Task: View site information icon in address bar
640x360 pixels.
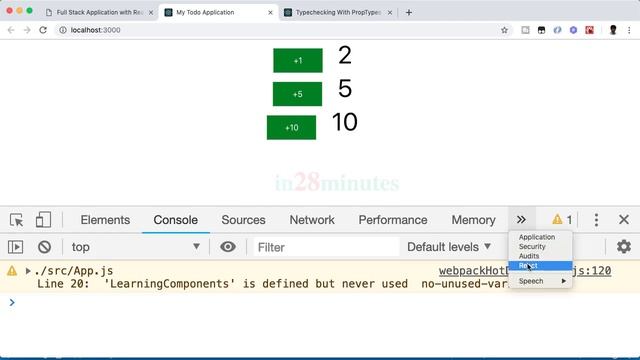Action: tap(62, 30)
